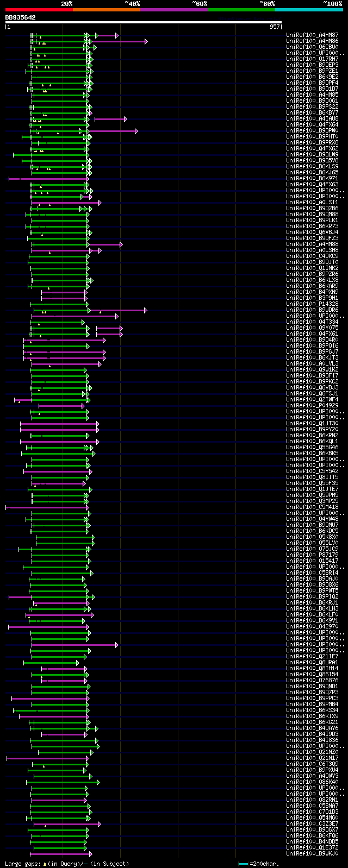Select the UniRef100_B9PGJ7 hit

point(312,352)
